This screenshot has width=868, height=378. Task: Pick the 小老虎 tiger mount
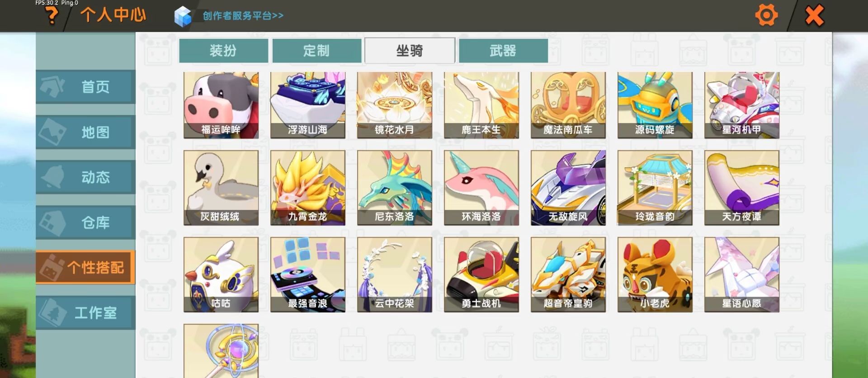click(655, 274)
